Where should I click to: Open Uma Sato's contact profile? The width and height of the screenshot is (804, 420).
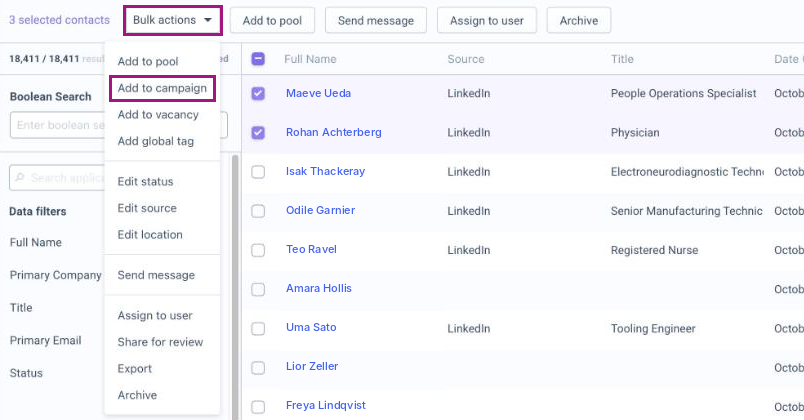(x=311, y=327)
